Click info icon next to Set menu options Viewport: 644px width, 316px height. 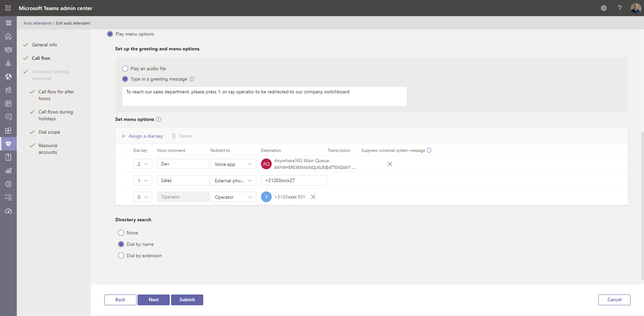click(x=159, y=119)
